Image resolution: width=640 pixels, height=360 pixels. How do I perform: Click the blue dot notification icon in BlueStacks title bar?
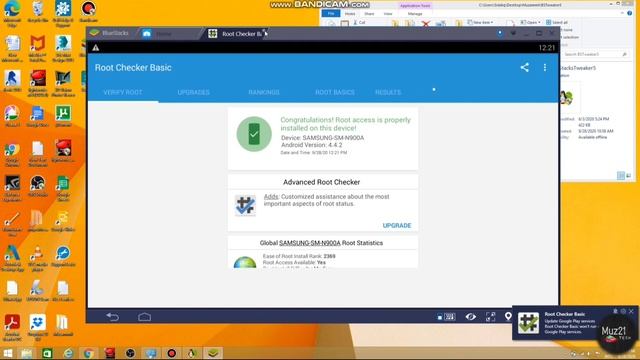pyautogui.click(x=500, y=33)
